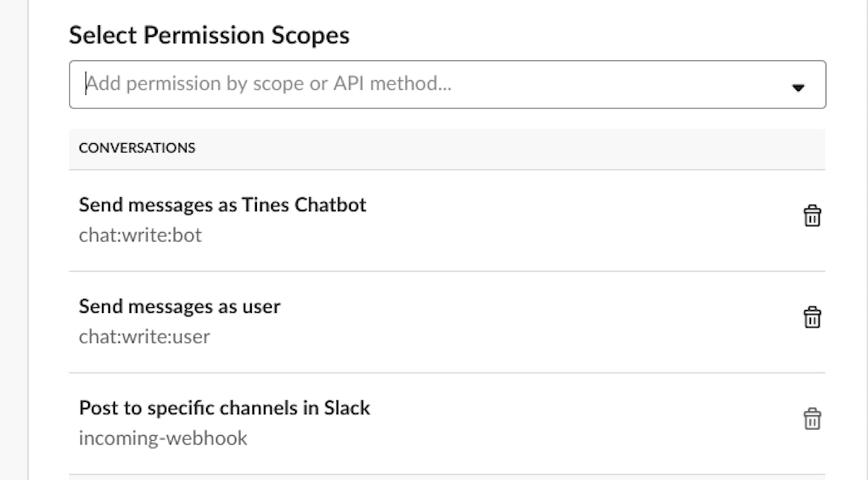The width and height of the screenshot is (868, 480).
Task: Expand the Add permission combo box
Action: click(x=799, y=87)
